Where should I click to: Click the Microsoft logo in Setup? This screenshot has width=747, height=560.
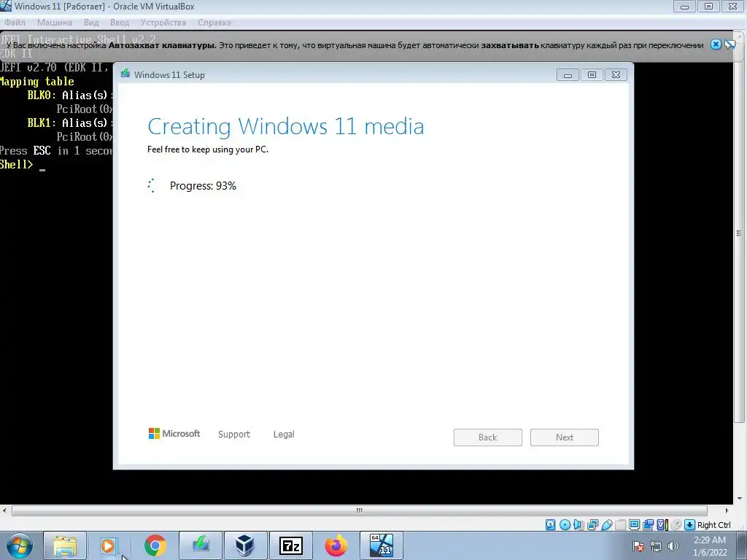click(x=174, y=433)
